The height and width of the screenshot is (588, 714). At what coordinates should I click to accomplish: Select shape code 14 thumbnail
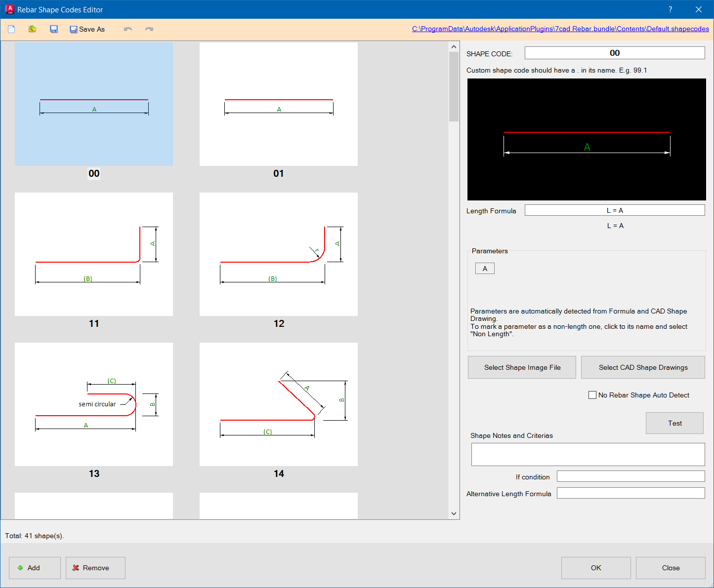[x=278, y=404]
